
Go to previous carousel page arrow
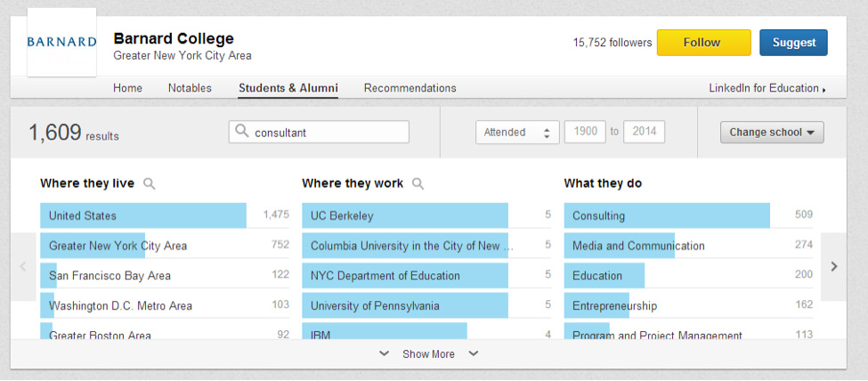click(23, 266)
